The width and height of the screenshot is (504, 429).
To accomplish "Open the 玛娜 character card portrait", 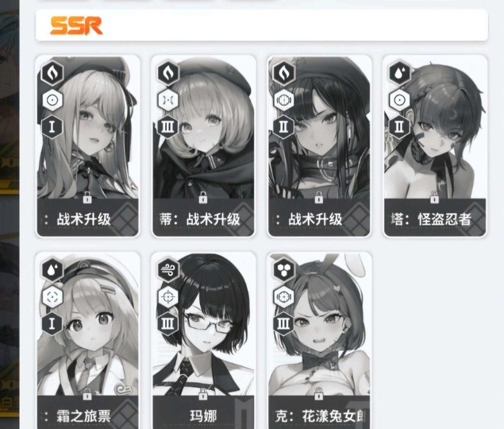I will pyautogui.click(x=203, y=324).
